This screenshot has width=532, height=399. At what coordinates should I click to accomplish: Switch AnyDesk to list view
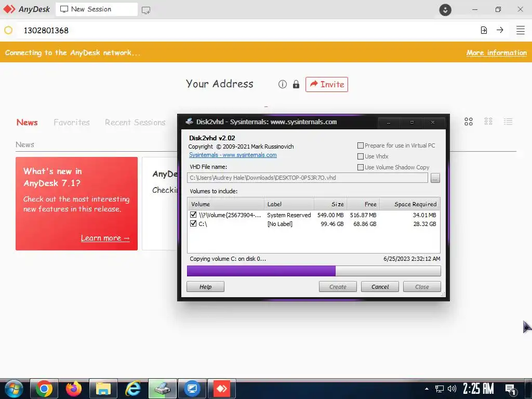[x=508, y=122]
